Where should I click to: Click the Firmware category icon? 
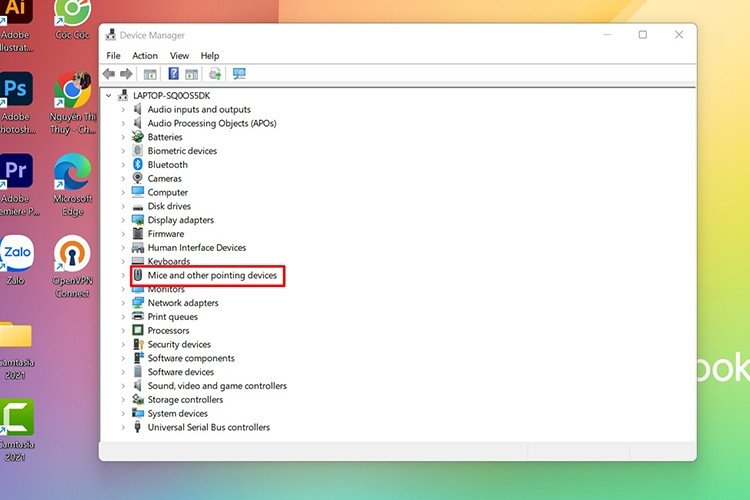[138, 233]
